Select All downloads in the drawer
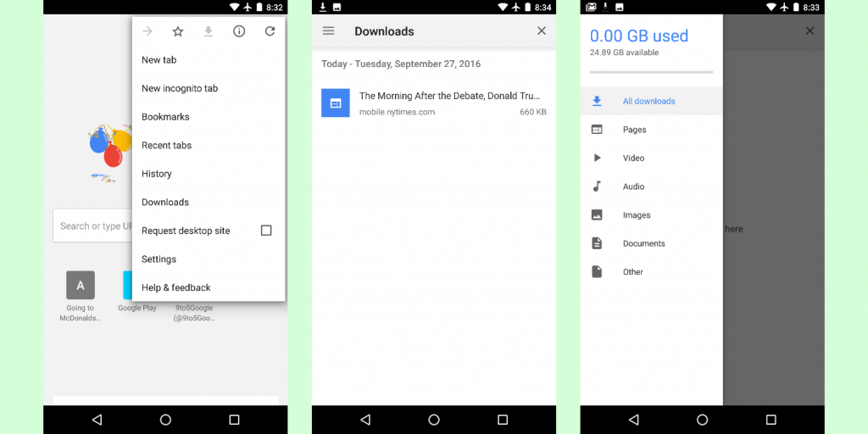The height and width of the screenshot is (434, 868). [648, 101]
